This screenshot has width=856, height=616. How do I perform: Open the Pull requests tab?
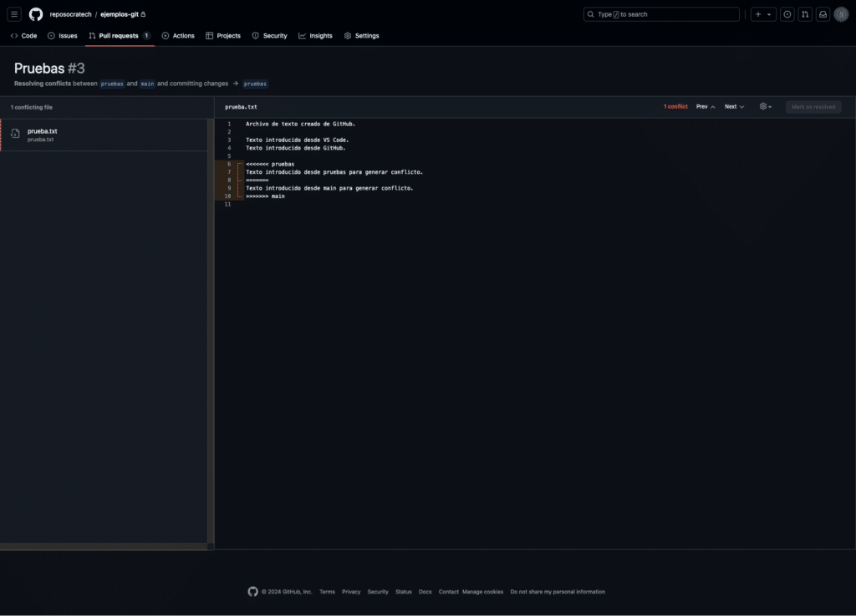[120, 35]
